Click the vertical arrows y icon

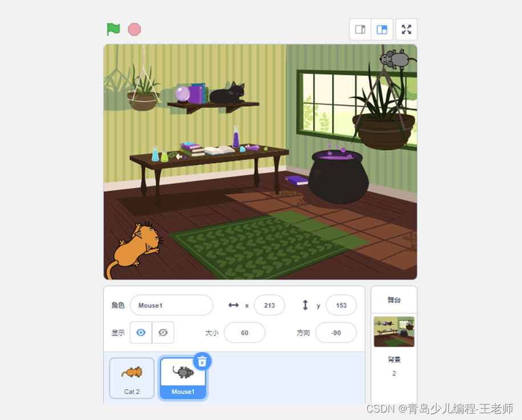tap(305, 305)
